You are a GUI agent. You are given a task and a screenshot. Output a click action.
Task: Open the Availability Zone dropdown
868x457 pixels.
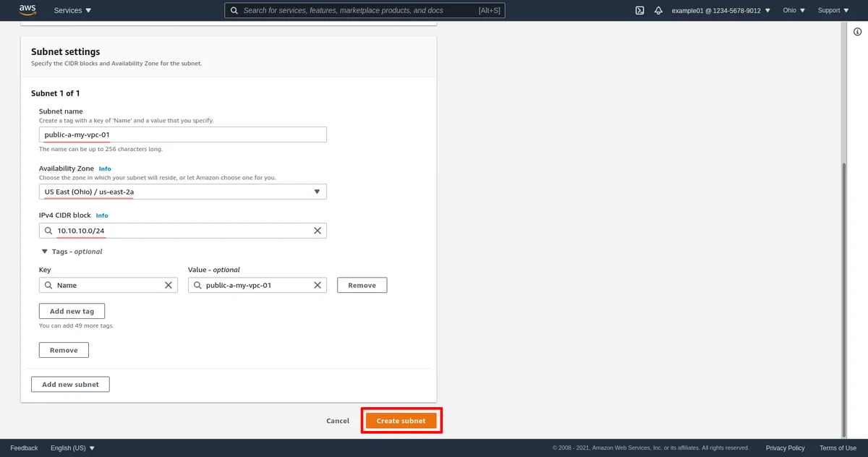[182, 192]
